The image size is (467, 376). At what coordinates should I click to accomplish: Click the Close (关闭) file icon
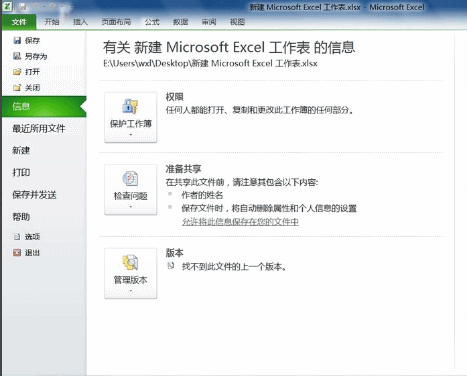click(x=17, y=88)
